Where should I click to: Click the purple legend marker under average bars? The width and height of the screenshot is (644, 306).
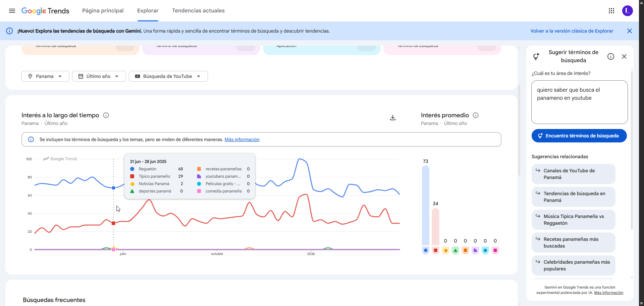pos(475,250)
